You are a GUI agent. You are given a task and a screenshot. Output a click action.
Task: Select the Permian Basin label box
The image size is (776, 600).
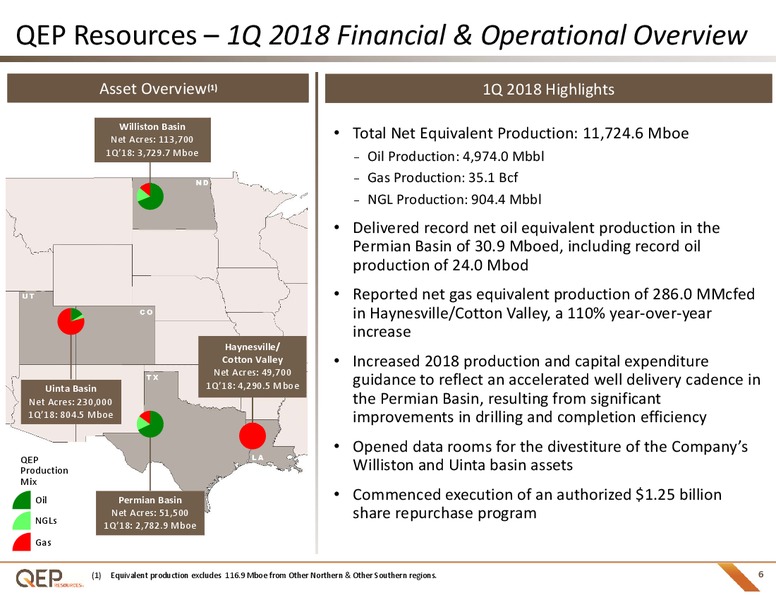150,513
